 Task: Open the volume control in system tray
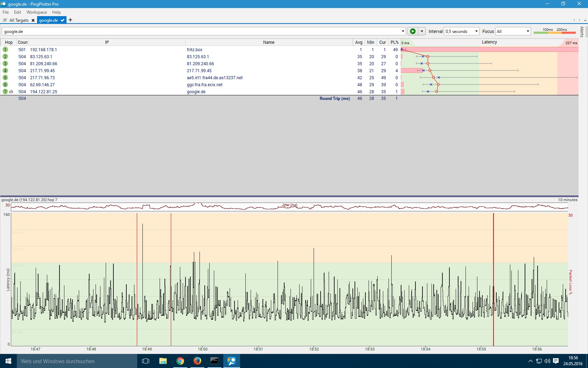click(547, 361)
